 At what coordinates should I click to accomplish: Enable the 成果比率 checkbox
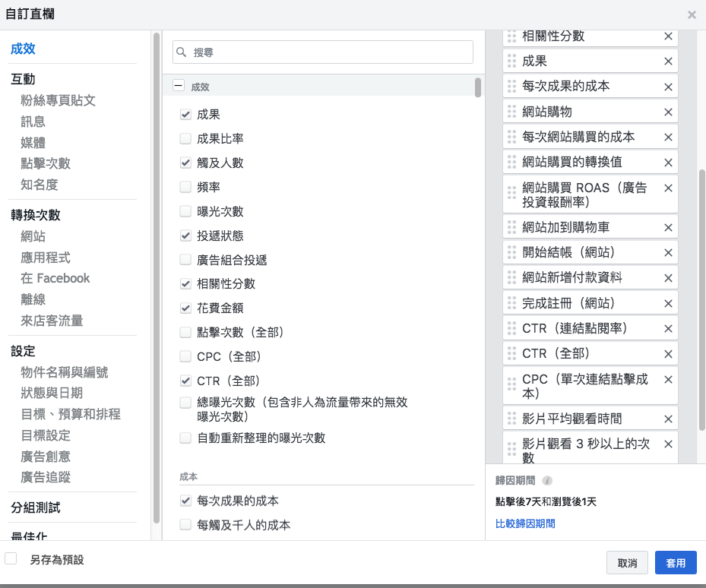[x=185, y=139]
